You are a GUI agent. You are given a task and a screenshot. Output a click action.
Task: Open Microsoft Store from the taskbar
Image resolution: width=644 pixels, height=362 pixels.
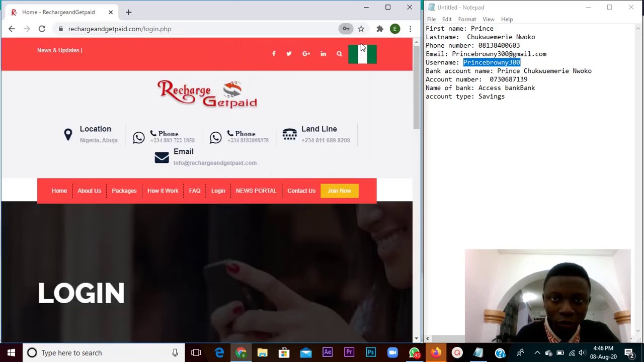click(284, 352)
